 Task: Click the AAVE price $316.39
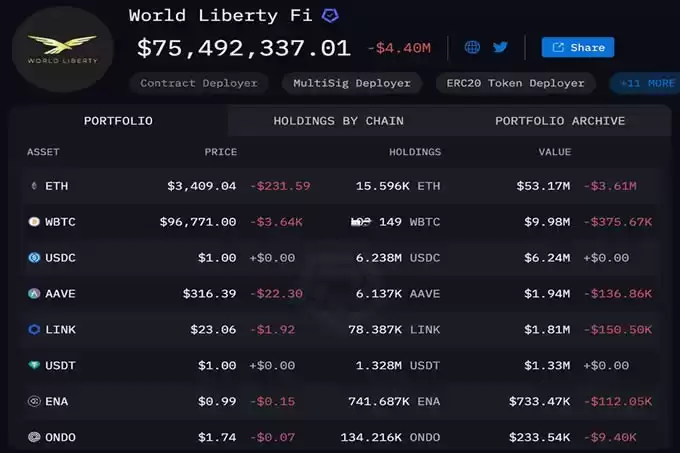coord(209,294)
